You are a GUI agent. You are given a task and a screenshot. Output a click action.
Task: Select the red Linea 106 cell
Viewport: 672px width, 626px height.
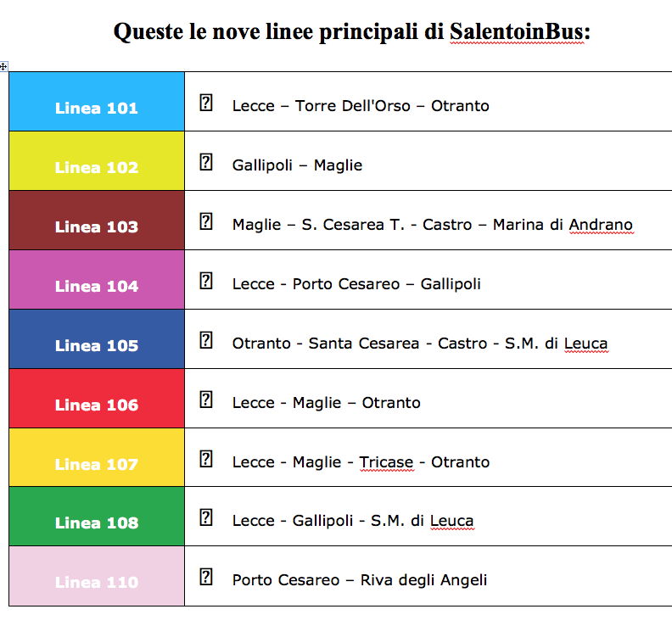[x=97, y=399]
